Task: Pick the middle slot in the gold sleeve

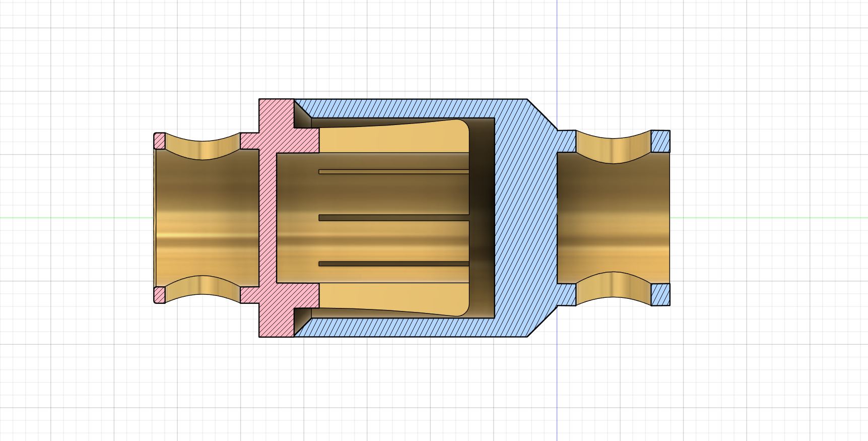Action: (394, 218)
